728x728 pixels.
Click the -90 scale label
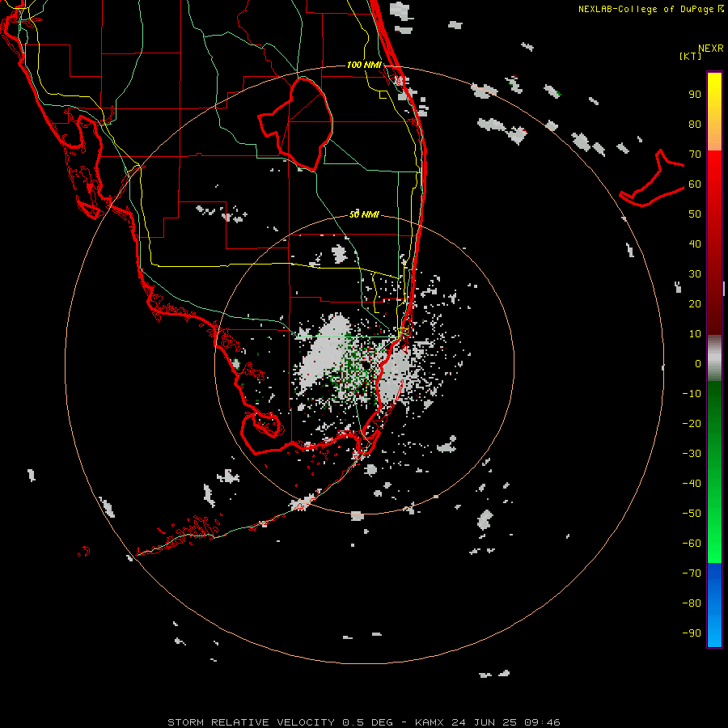(x=692, y=633)
